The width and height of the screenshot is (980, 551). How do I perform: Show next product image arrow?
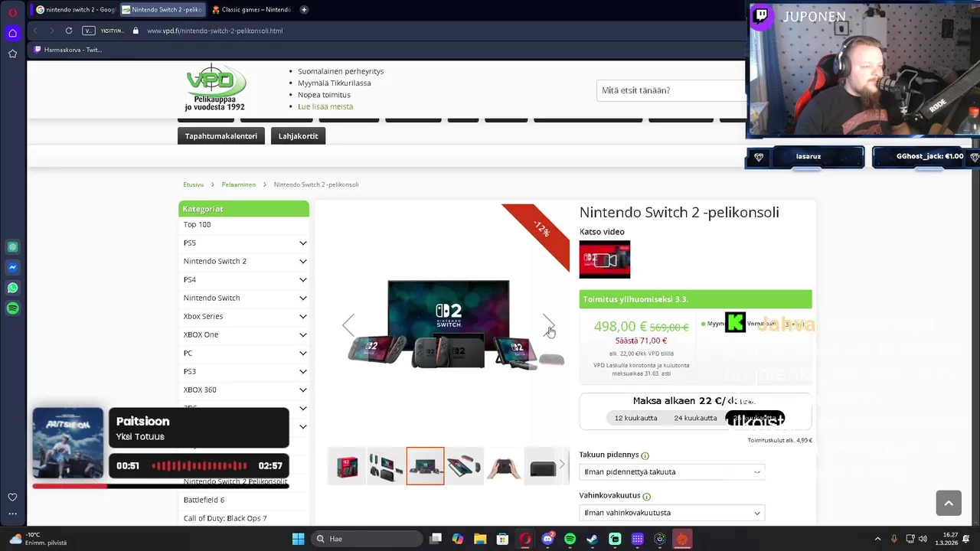click(548, 324)
